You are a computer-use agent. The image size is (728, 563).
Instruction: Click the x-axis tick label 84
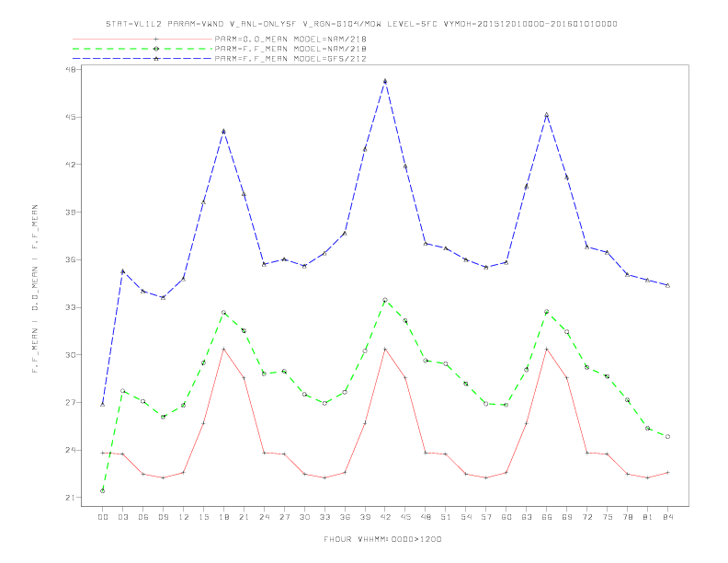pyautogui.click(x=667, y=517)
